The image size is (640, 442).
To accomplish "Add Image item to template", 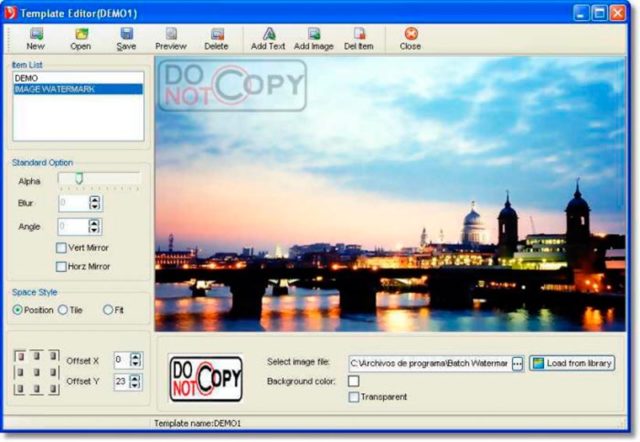I will point(314,39).
